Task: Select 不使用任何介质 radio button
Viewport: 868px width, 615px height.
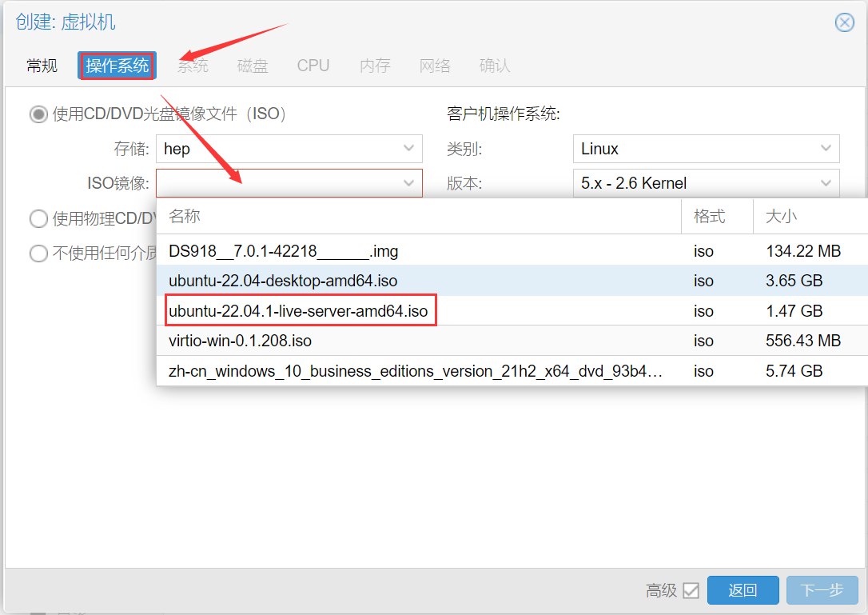Action: point(38,254)
